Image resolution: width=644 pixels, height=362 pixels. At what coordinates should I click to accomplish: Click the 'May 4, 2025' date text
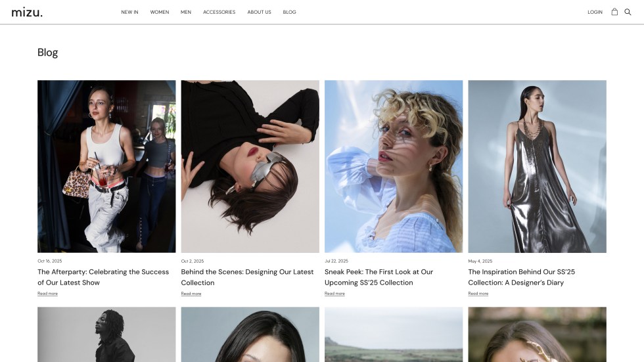pos(480,261)
